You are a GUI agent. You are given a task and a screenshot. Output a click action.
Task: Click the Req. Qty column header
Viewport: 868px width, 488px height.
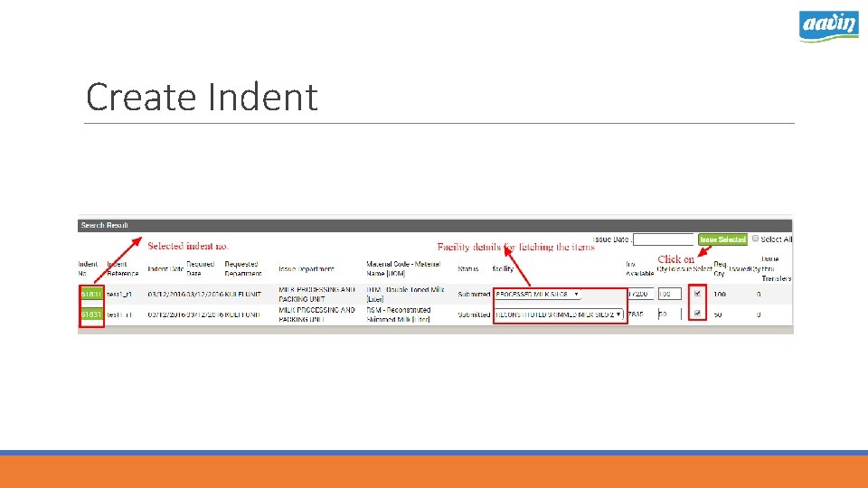(720, 269)
